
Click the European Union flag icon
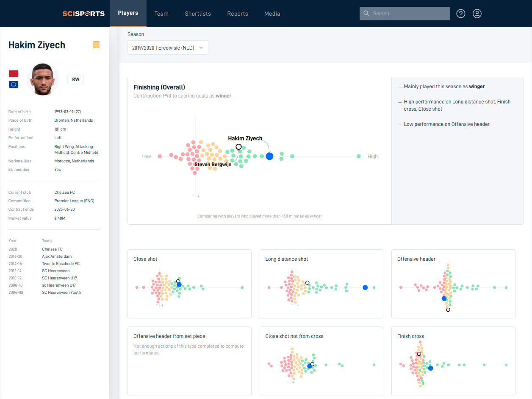(13, 84)
